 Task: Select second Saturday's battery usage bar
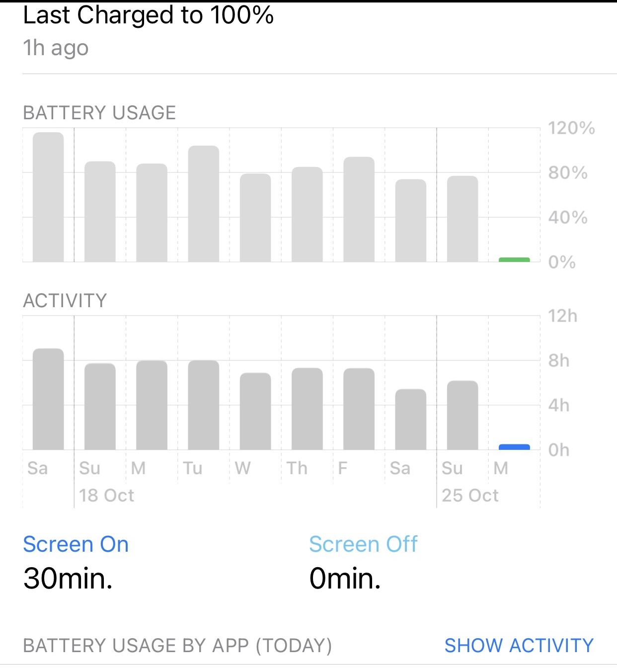411,221
